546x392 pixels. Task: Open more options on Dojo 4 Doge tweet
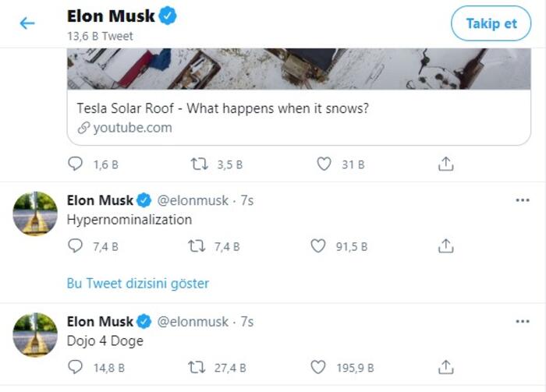pos(522,321)
